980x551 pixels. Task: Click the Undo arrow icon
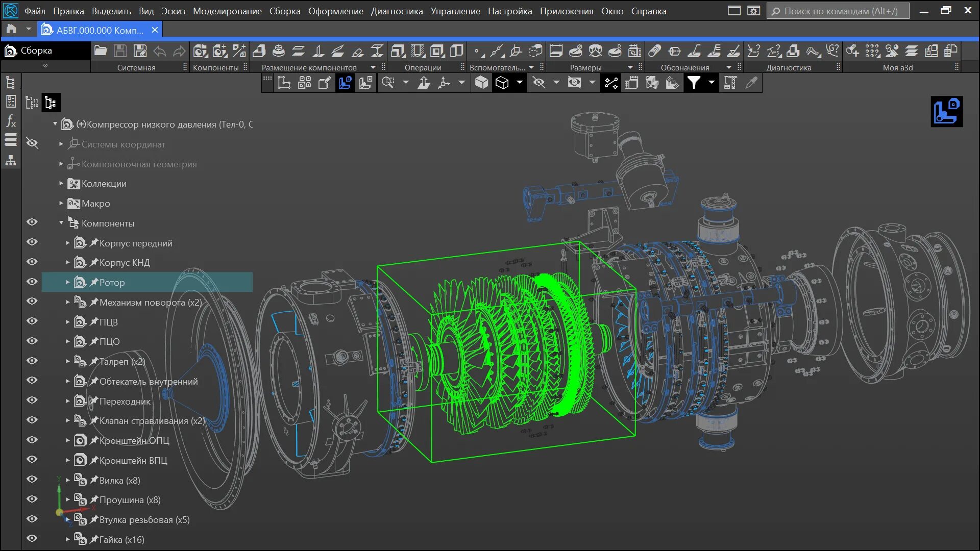point(160,51)
